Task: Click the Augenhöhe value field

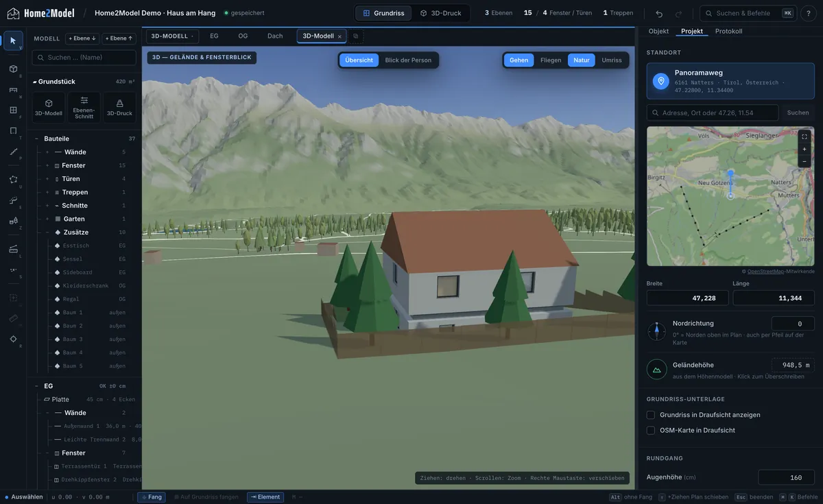Action: click(786, 477)
